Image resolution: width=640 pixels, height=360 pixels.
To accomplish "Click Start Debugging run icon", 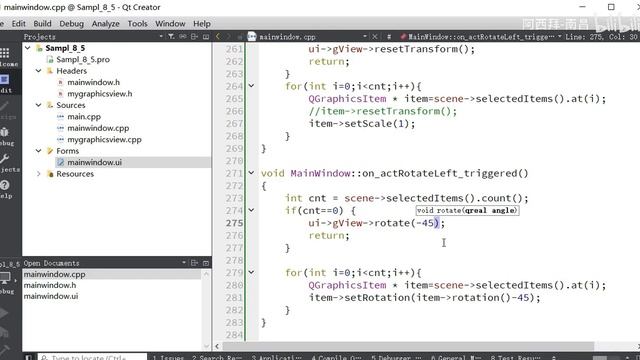I will [4, 332].
